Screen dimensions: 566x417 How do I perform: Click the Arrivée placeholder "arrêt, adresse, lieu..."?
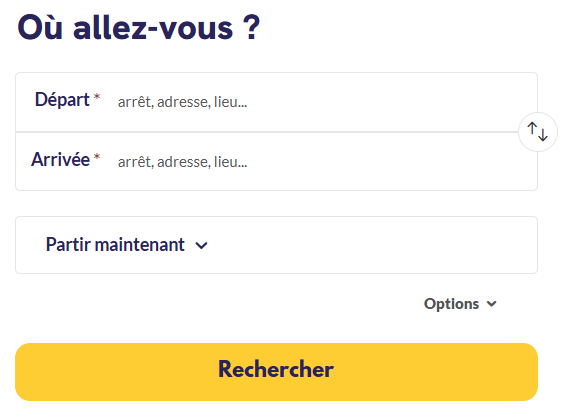tap(182, 162)
